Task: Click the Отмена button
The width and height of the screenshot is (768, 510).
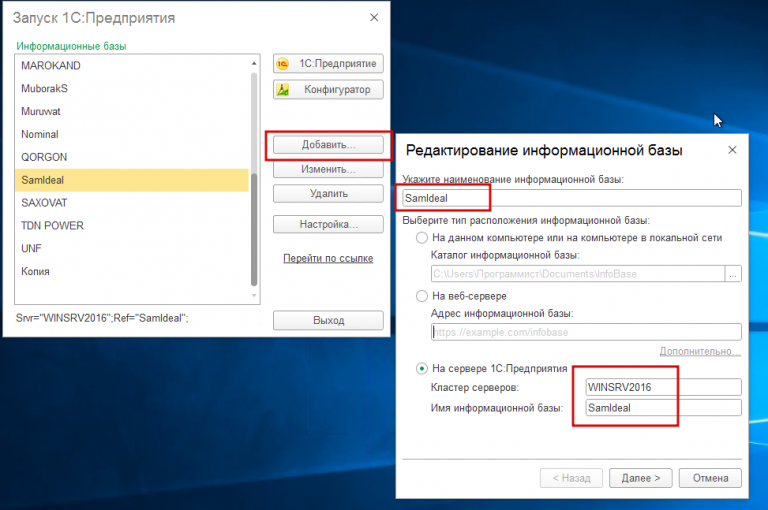Action: [710, 478]
